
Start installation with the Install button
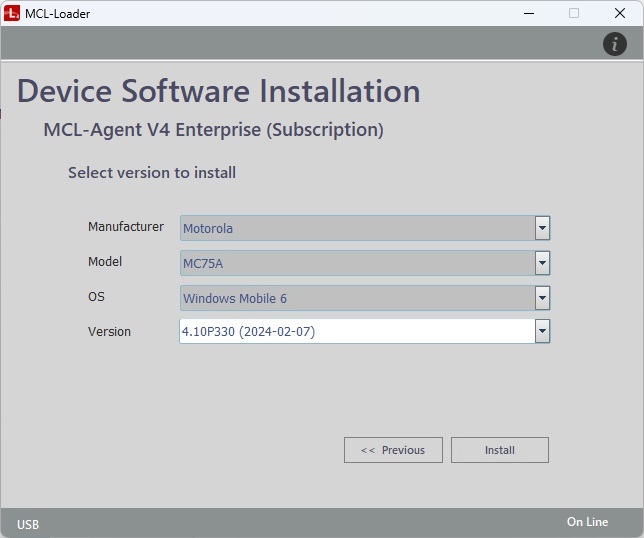point(499,450)
